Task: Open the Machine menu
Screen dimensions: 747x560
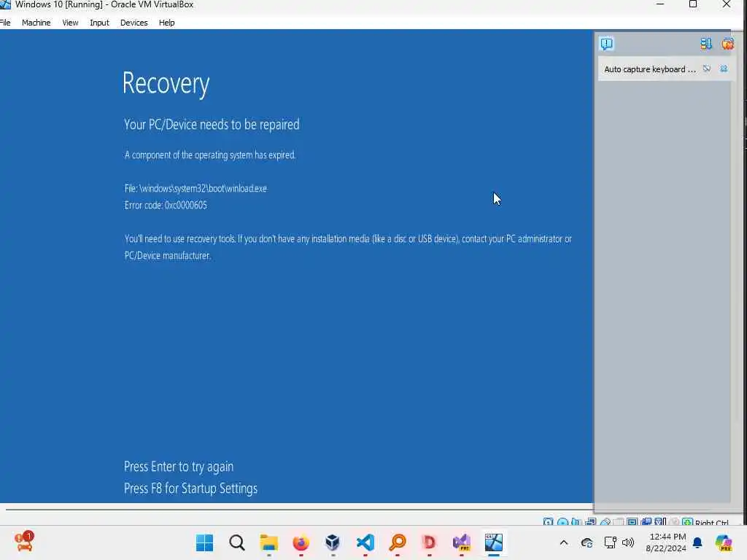Action: pos(36,23)
